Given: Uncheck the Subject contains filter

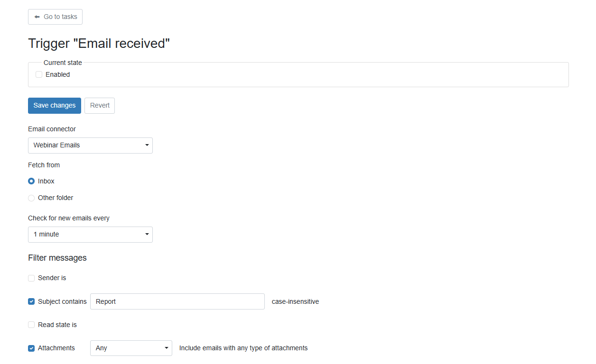Looking at the screenshot, I should [31, 301].
